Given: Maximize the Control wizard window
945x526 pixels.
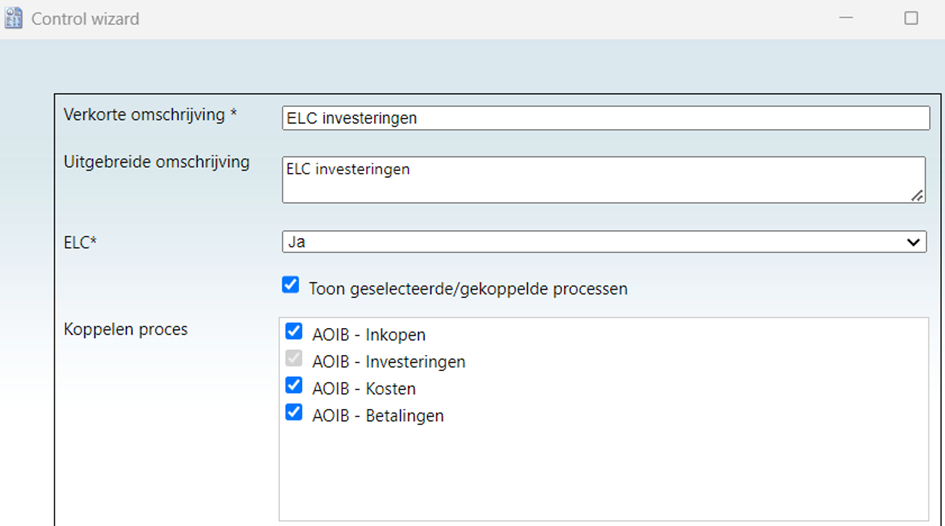Looking at the screenshot, I should point(911,18).
